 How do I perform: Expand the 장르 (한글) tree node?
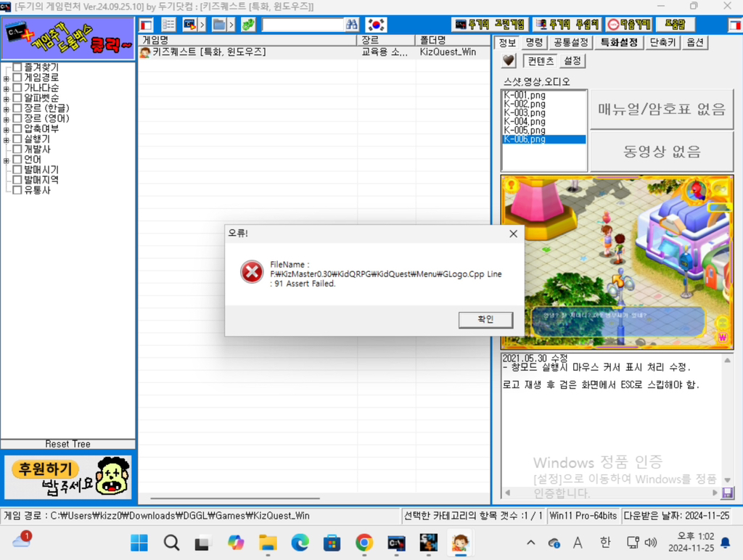[x=7, y=109]
